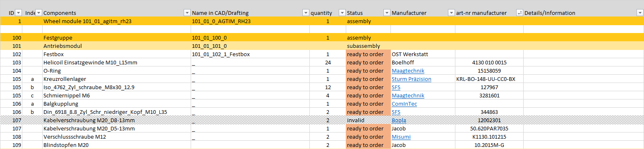Image resolution: width=644 pixels, height=149 pixels.
Task: Select article number '127967'
Action: (489, 87)
